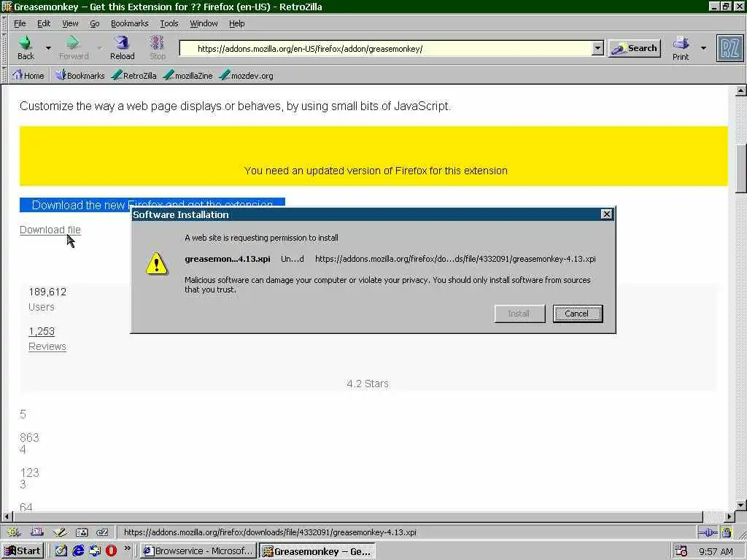Image resolution: width=747 pixels, height=560 pixels.
Task: Open Composer component from status bar
Action: coord(60,532)
